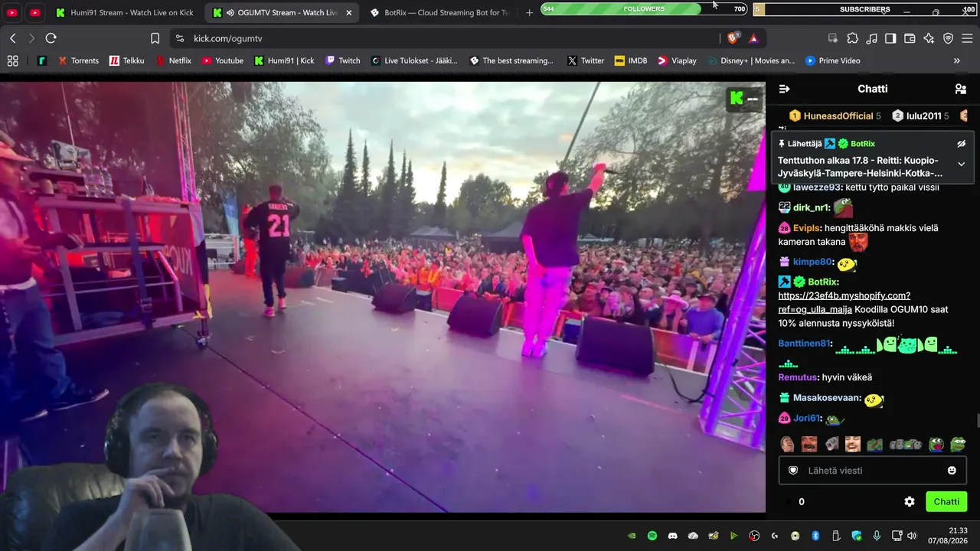The width and height of the screenshot is (980, 551).
Task: Show hidden bookmarks overflow chevron
Action: point(956,60)
